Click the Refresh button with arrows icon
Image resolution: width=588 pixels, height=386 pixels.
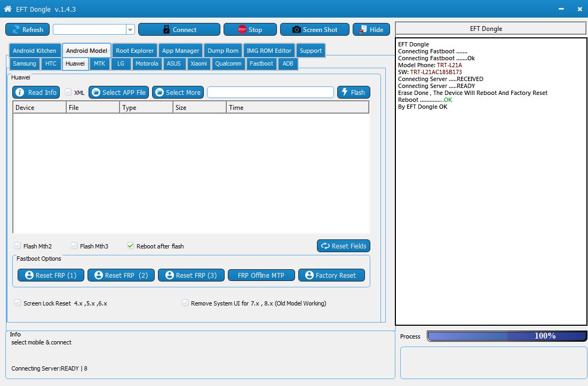(x=27, y=30)
